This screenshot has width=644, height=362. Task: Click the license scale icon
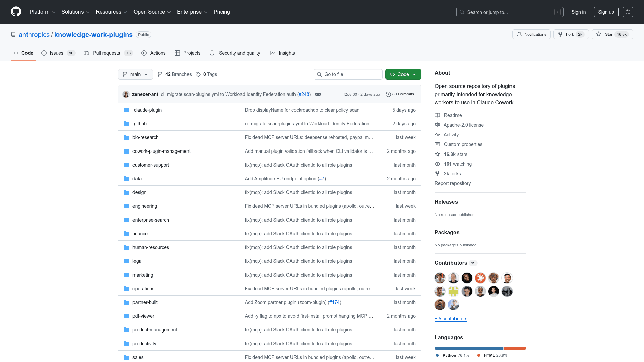coord(437,125)
